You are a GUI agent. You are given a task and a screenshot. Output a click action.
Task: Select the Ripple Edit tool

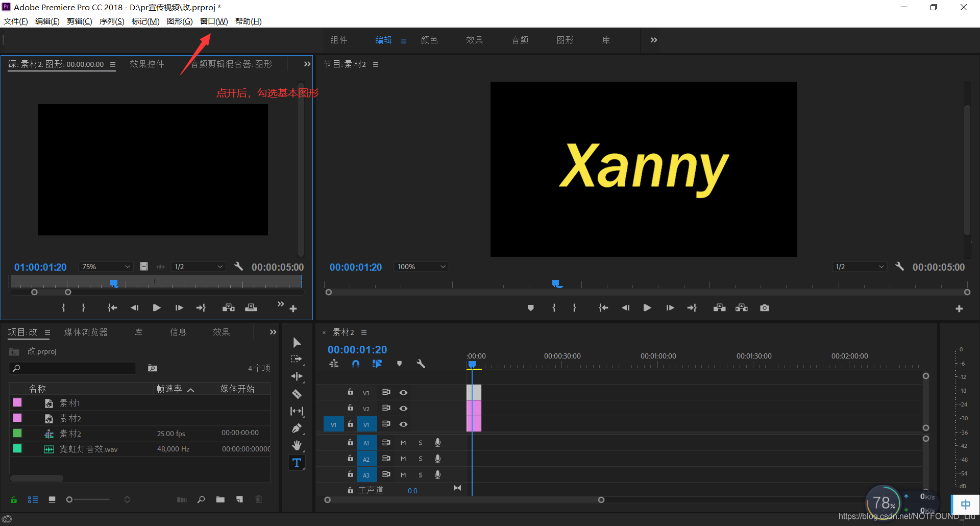(297, 376)
